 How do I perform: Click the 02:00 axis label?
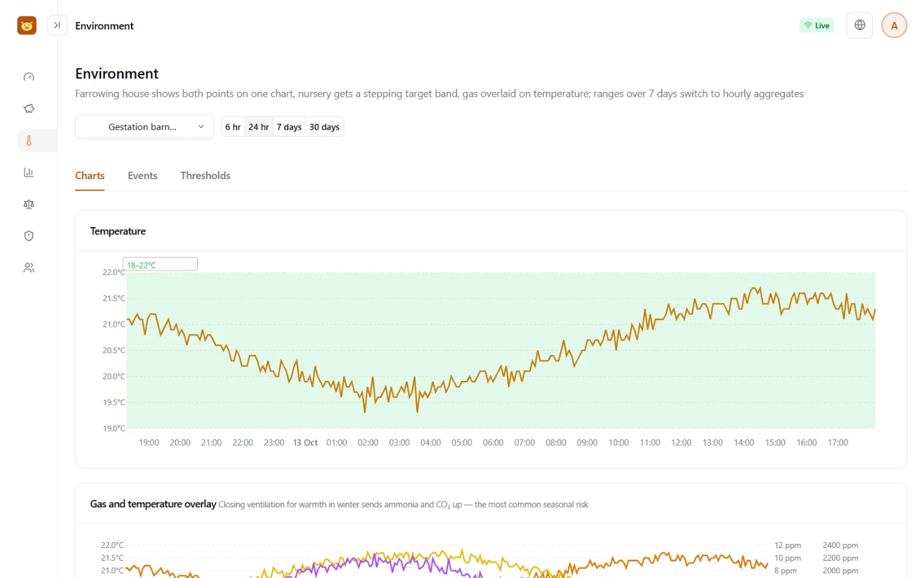coord(368,442)
